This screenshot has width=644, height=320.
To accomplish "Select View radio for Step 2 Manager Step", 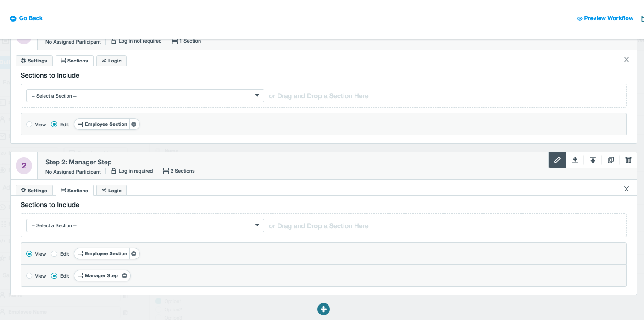I will point(29,276).
